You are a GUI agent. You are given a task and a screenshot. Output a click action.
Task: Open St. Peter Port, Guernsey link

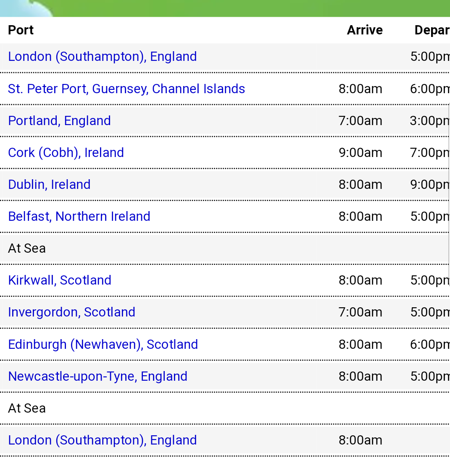(x=126, y=89)
